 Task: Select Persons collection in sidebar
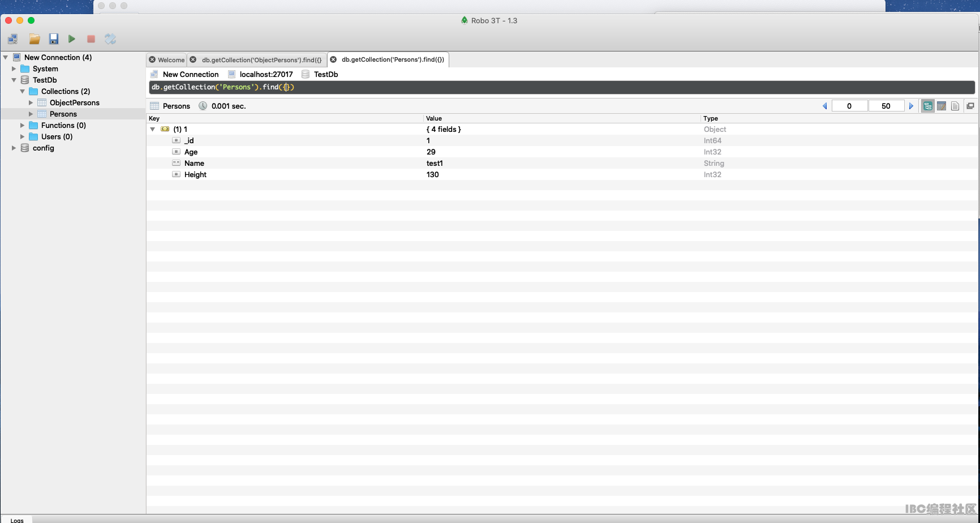(x=63, y=114)
